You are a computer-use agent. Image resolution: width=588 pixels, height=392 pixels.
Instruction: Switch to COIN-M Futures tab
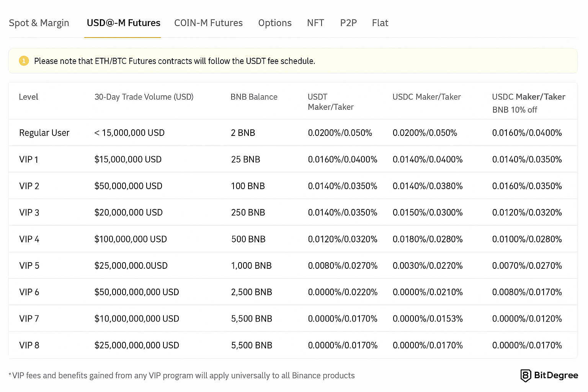click(x=208, y=23)
